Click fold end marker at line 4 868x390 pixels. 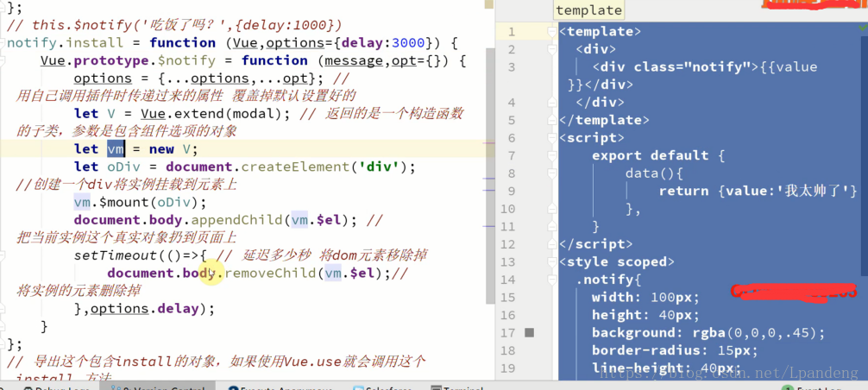552,103
